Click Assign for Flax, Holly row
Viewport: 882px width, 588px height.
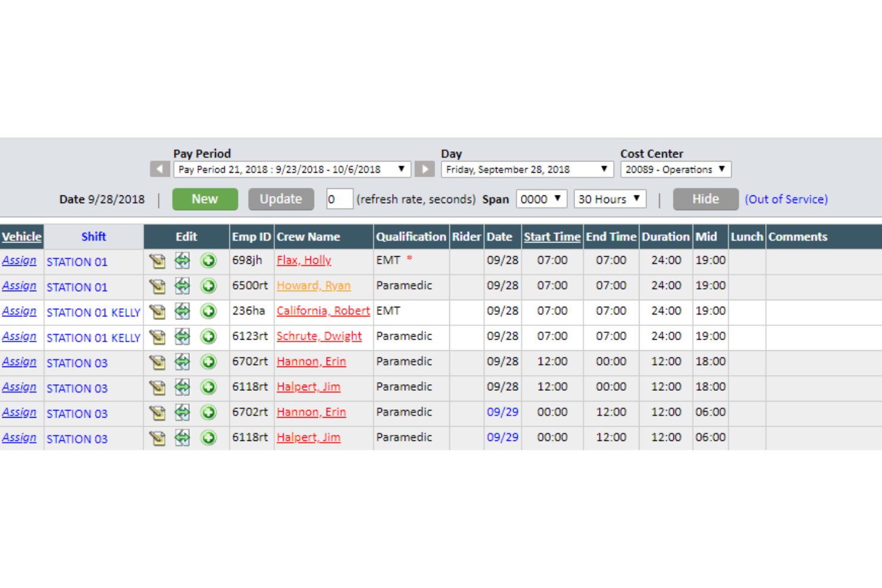[x=19, y=260]
